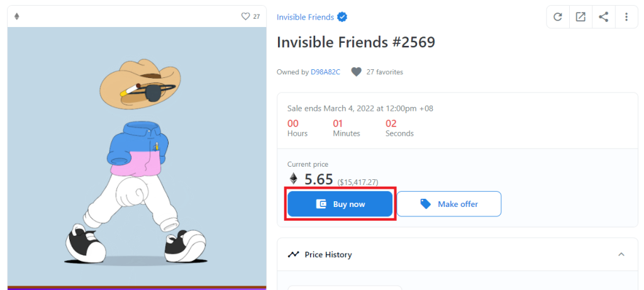The height and width of the screenshot is (290, 644).
Task: Toggle favorite with the heart outline above the image
Action: [245, 16]
